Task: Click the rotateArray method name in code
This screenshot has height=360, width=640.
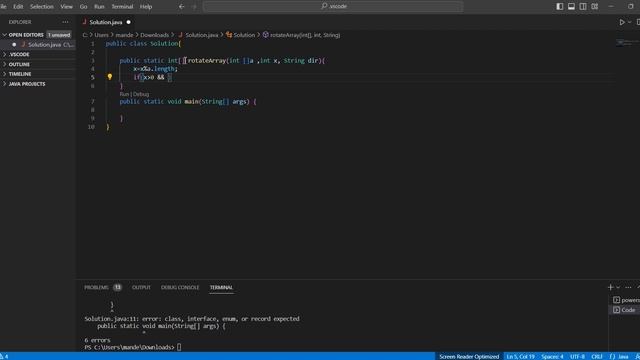Action: tap(207, 60)
